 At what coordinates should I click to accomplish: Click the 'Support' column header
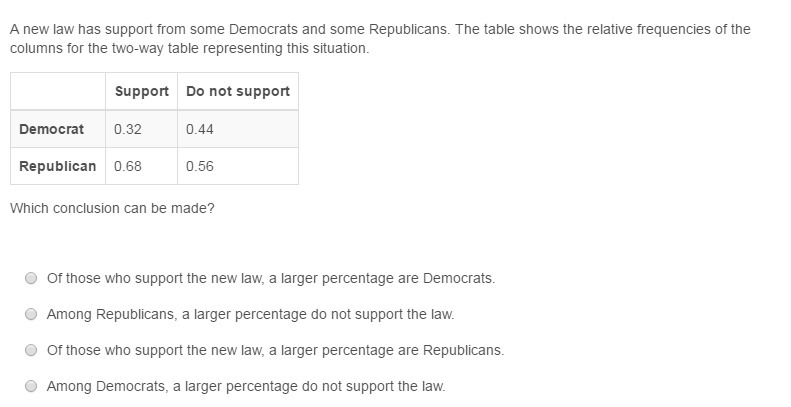pyautogui.click(x=141, y=91)
